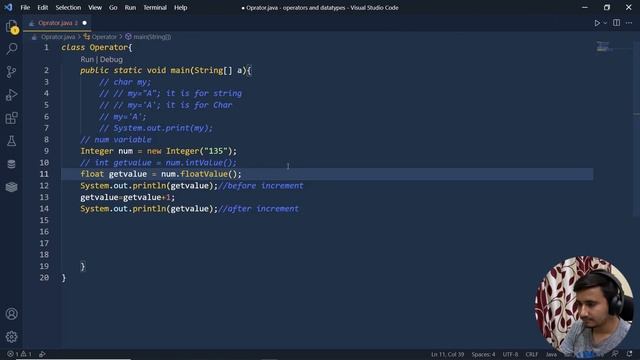The height and width of the screenshot is (360, 640).
Task: Open the Terminal menu
Action: pyautogui.click(x=155, y=7)
